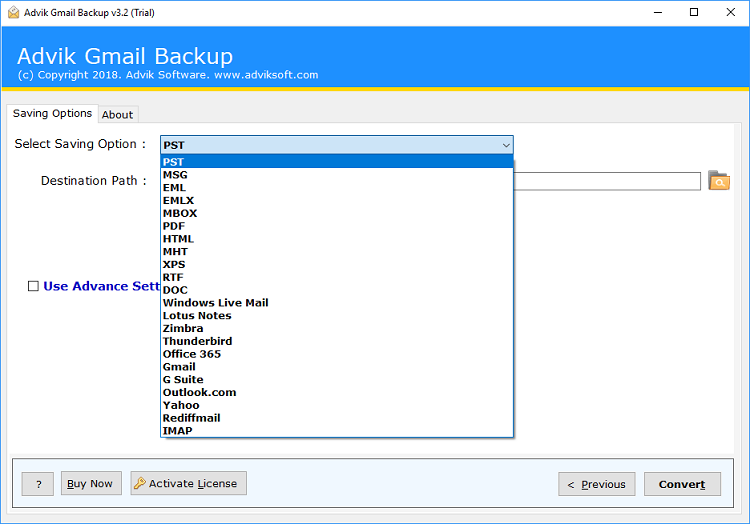750x524 pixels.
Task: Choose Thunderbird from the list
Action: (337, 341)
